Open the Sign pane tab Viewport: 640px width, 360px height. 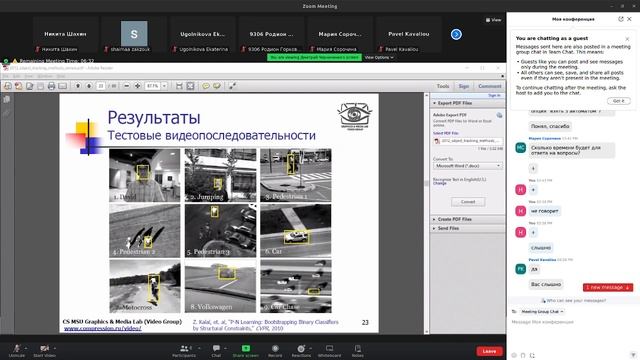tap(464, 86)
